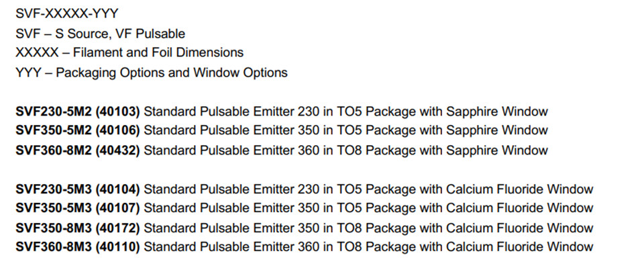Select the SVF350-5M3 (40107) part number
The image size is (644, 262).
pyautogui.click(x=78, y=208)
